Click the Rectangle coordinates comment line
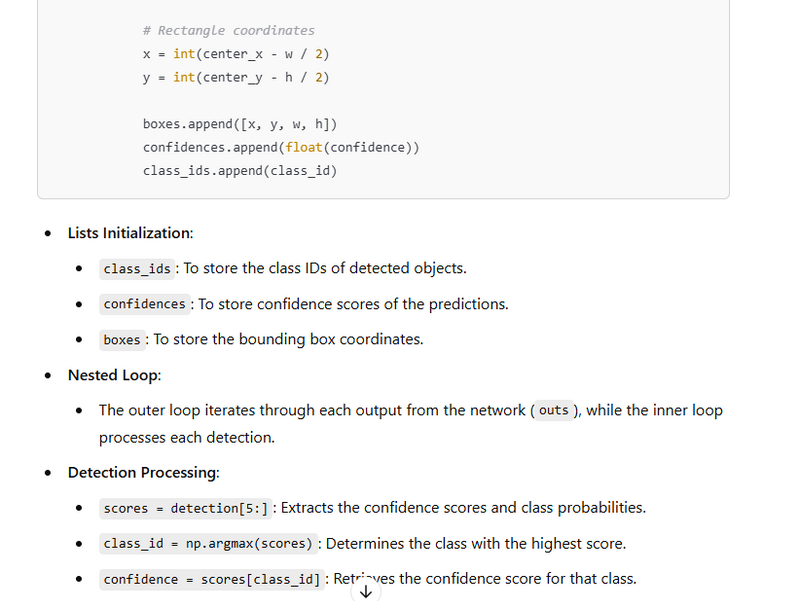The image size is (800, 601). (229, 31)
